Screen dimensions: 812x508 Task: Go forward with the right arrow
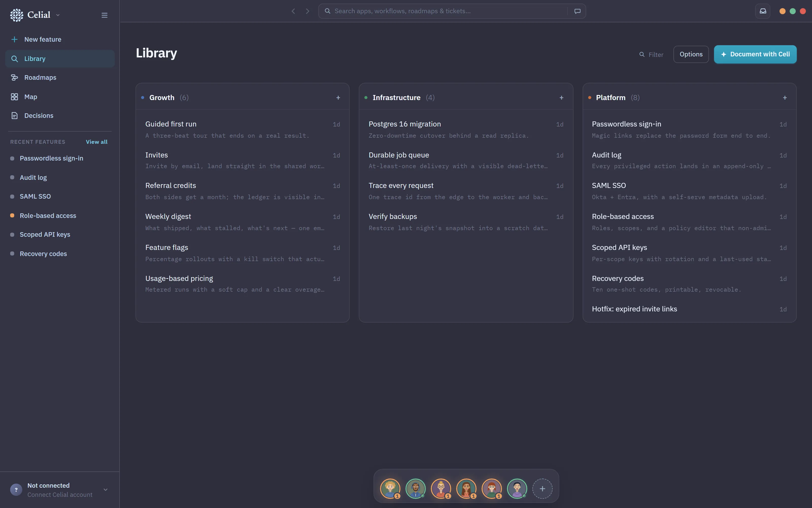coord(308,11)
